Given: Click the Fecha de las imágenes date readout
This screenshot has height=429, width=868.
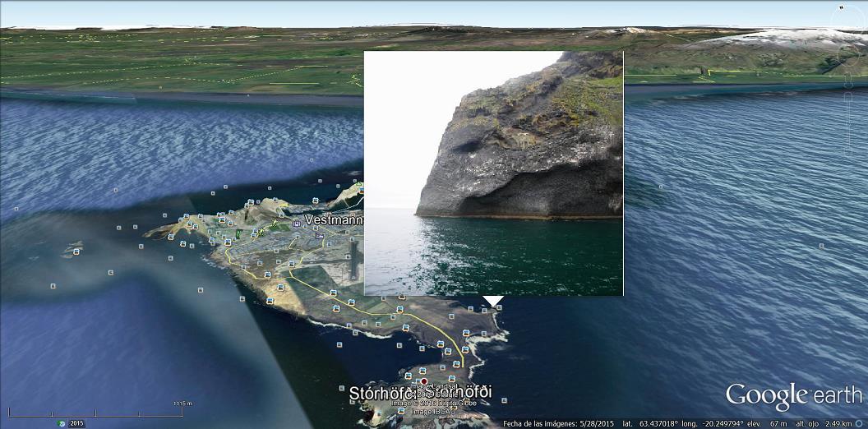Looking at the screenshot, I should pyautogui.click(x=557, y=424).
